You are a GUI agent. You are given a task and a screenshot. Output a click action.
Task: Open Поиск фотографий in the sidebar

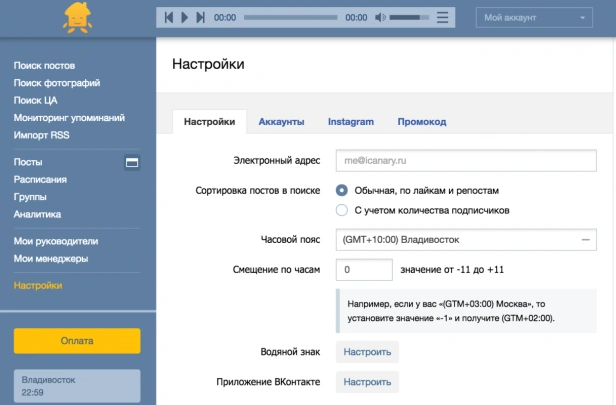[x=57, y=83]
